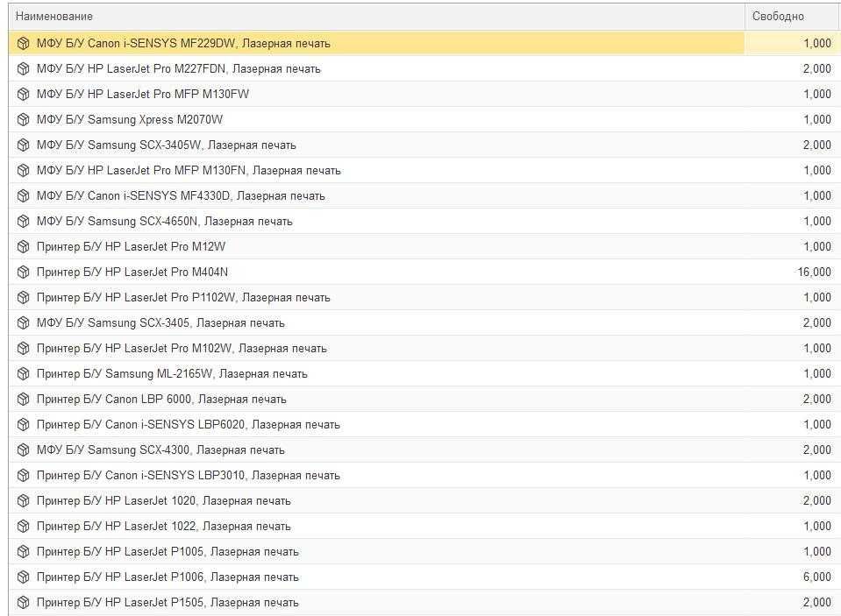
Task: Click the Свободно column header
Action: (793, 17)
